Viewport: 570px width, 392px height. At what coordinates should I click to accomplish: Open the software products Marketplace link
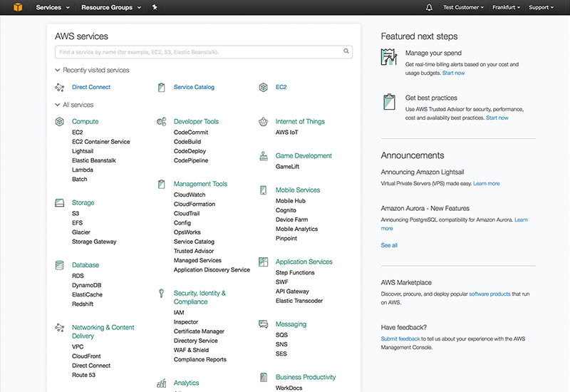coord(489,294)
